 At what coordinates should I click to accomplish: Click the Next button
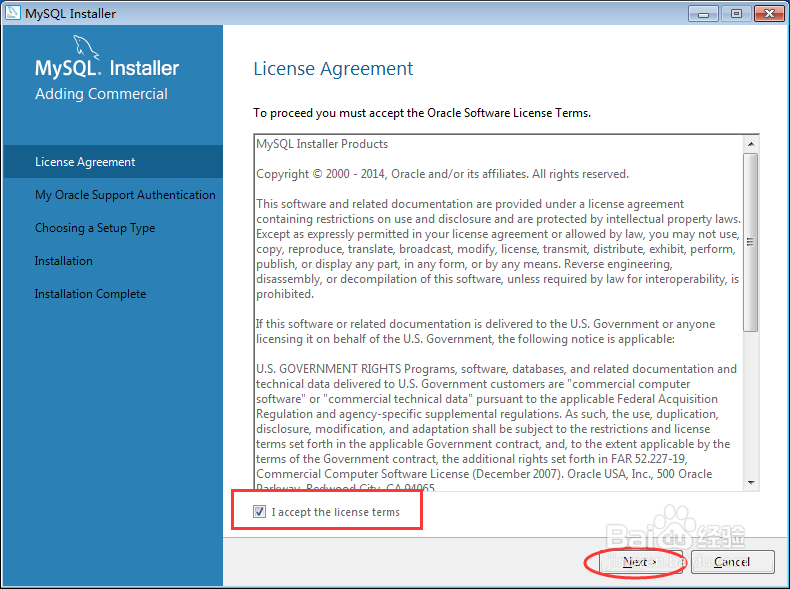pyautogui.click(x=639, y=562)
